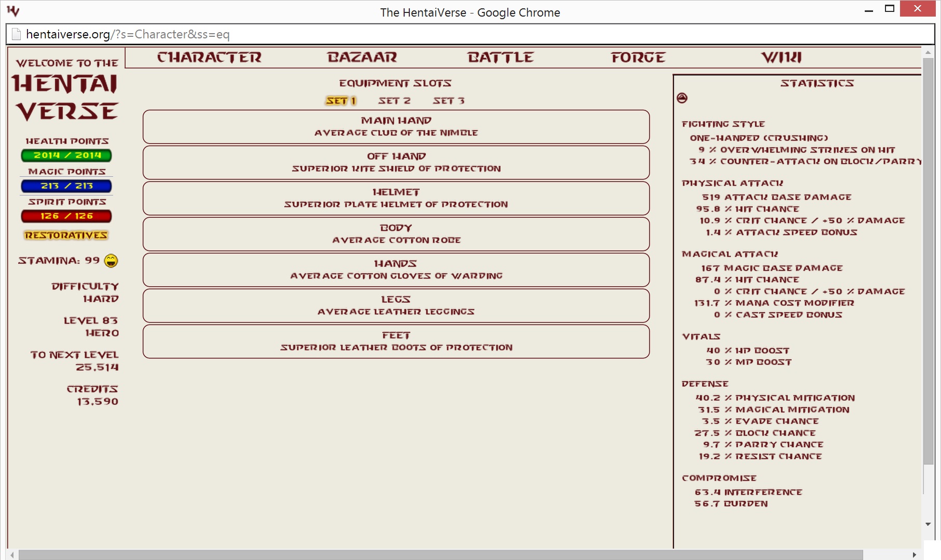The width and height of the screenshot is (941, 560).
Task: Click the 519 Attack Base Damage stat
Action: pyautogui.click(x=777, y=197)
